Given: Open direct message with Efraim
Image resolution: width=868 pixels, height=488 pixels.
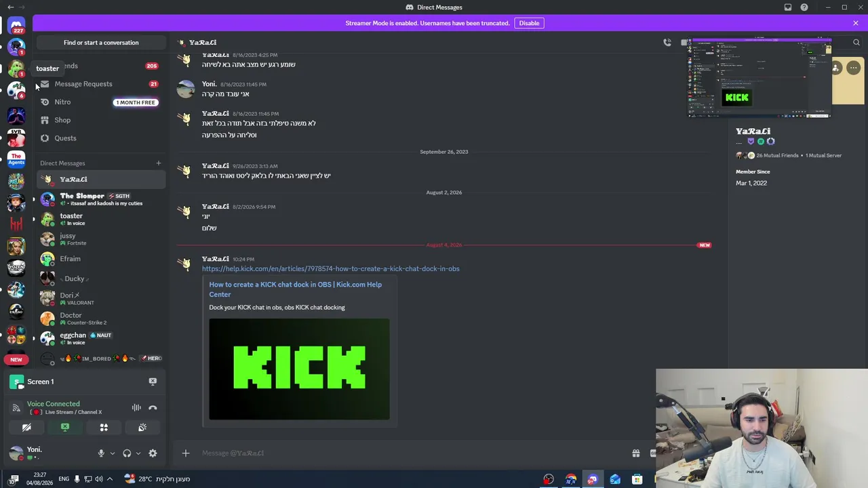Looking at the screenshot, I should 101,259.
